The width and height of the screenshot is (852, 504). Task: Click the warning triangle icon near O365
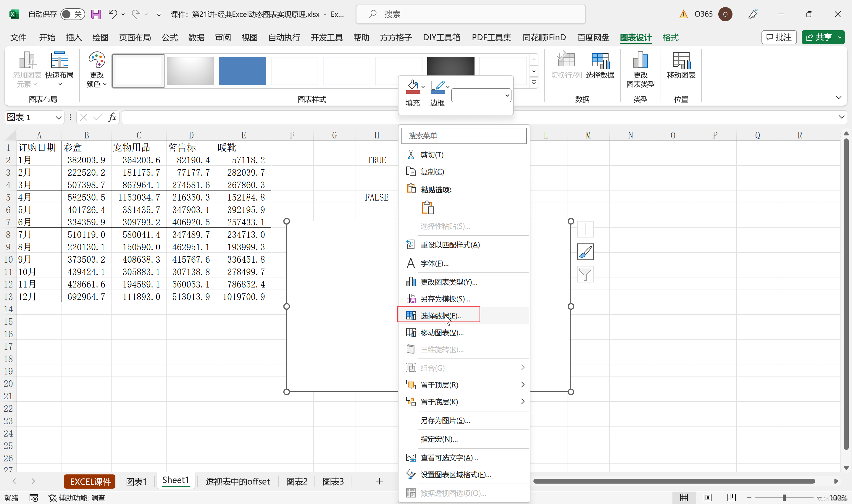[x=683, y=14]
